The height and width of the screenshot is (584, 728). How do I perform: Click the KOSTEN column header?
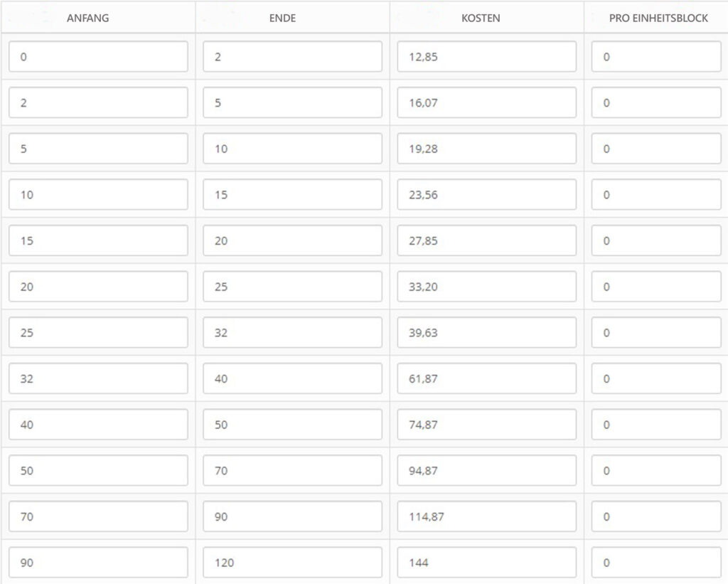tap(481, 18)
